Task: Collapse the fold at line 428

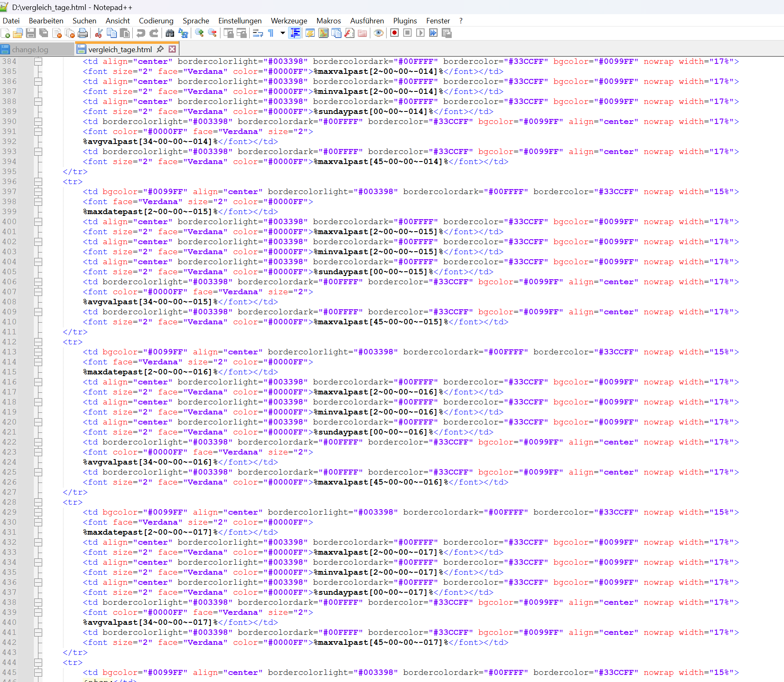Action: pos(38,502)
